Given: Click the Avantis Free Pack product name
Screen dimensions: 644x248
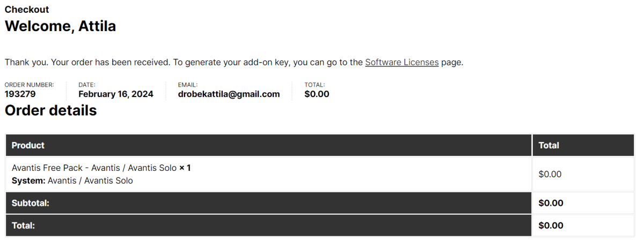Looking at the screenshot, I should [x=94, y=168].
